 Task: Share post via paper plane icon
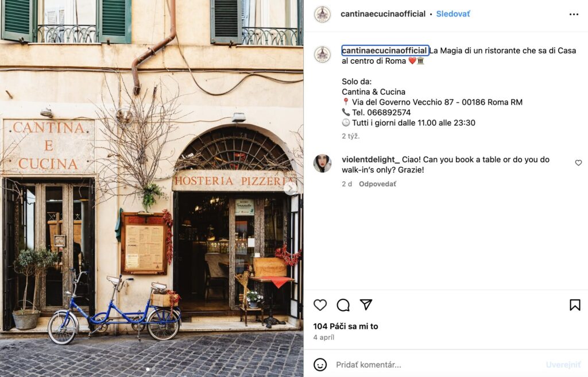tap(366, 305)
